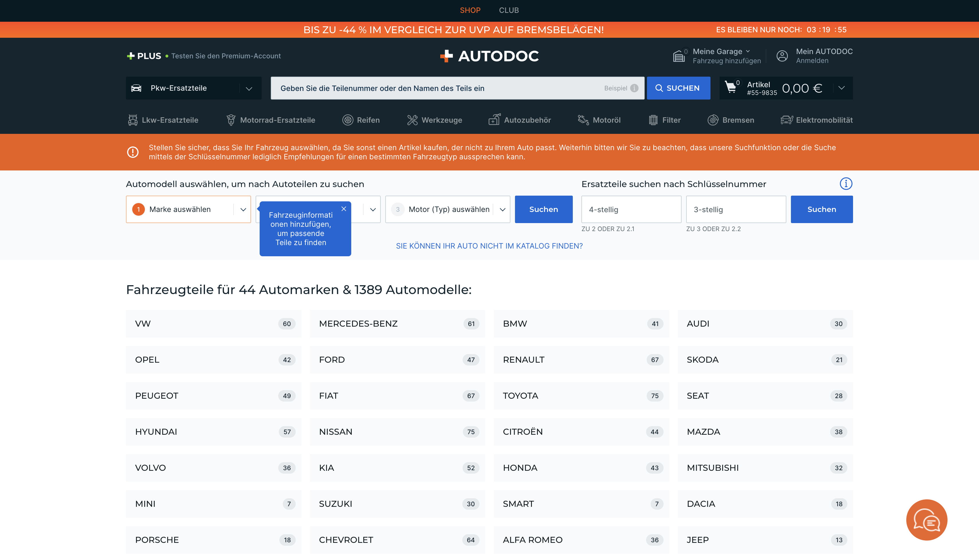
Task: Click the Reifen tire icon
Action: (348, 120)
